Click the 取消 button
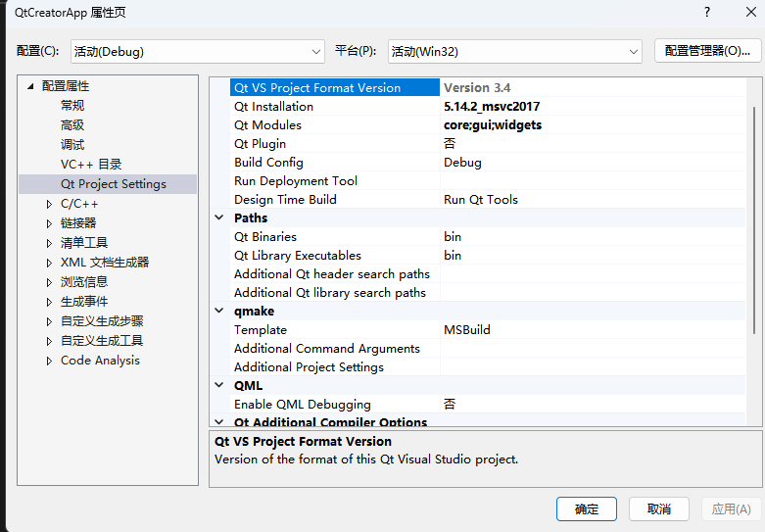Screen dimensions: 765x532 [x=658, y=509]
